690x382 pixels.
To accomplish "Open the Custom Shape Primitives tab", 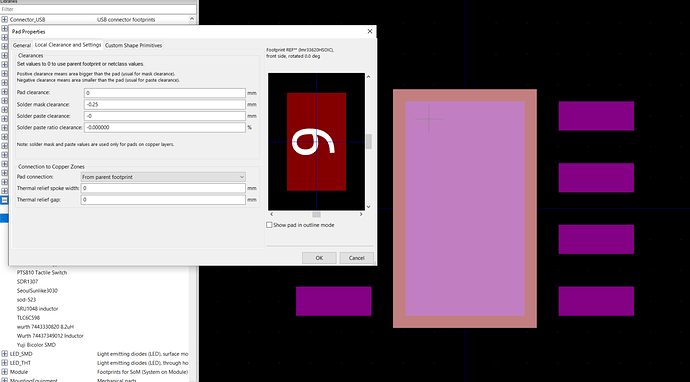I will pyautogui.click(x=133, y=45).
